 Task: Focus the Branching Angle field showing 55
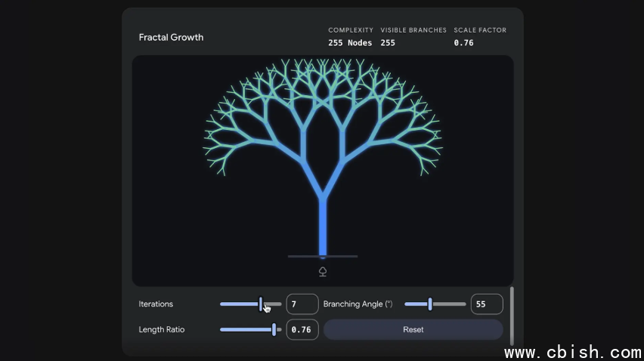487,304
